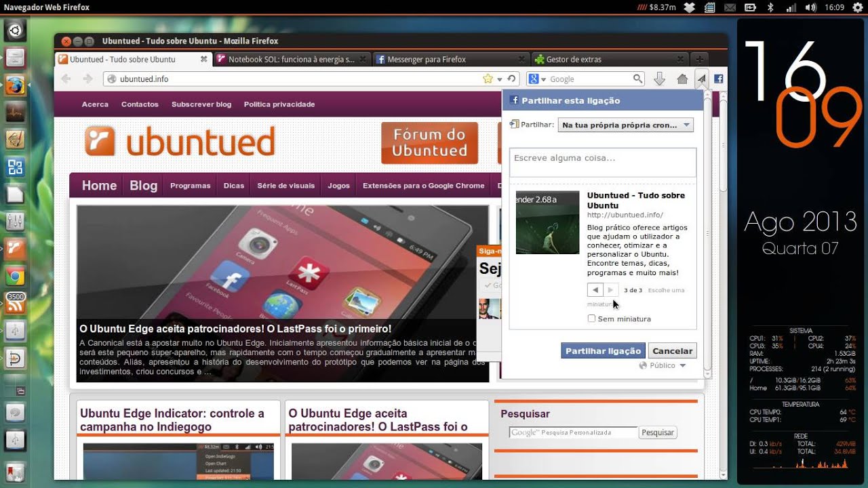This screenshot has width=868, height=488.
Task: Open the 'Política privacidade' link
Action: point(279,104)
